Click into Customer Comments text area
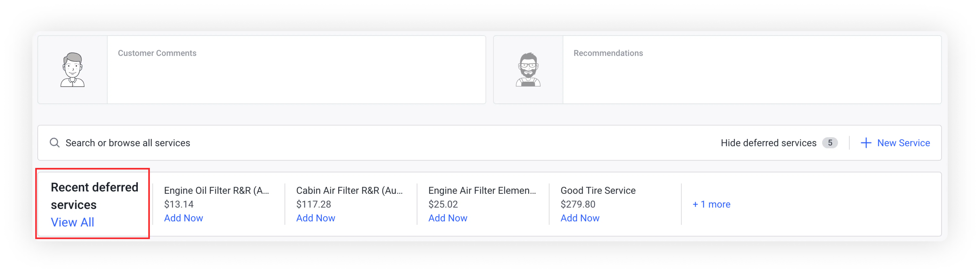980x275 pixels. pos(296,76)
